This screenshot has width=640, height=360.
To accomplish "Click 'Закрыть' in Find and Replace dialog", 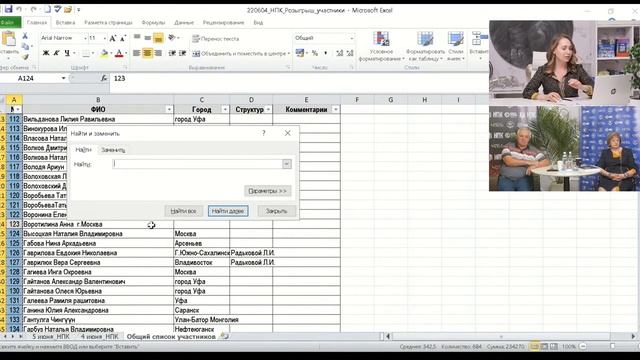I will [276, 211].
